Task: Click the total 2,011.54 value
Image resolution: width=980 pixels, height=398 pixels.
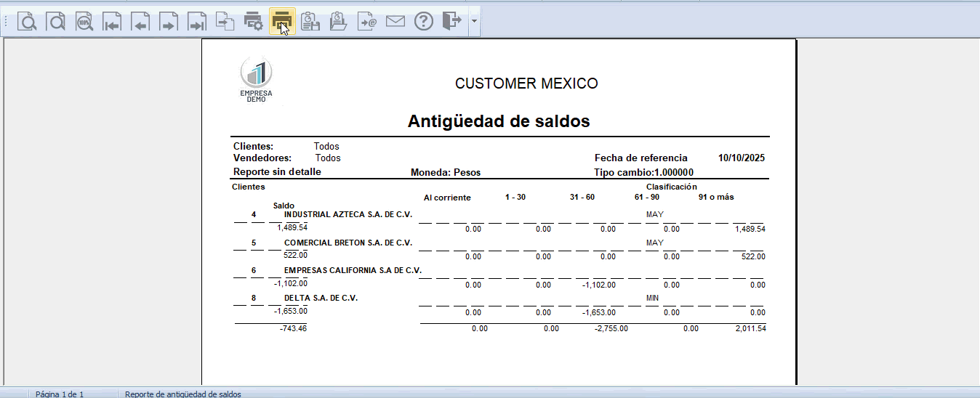Action: 750,329
